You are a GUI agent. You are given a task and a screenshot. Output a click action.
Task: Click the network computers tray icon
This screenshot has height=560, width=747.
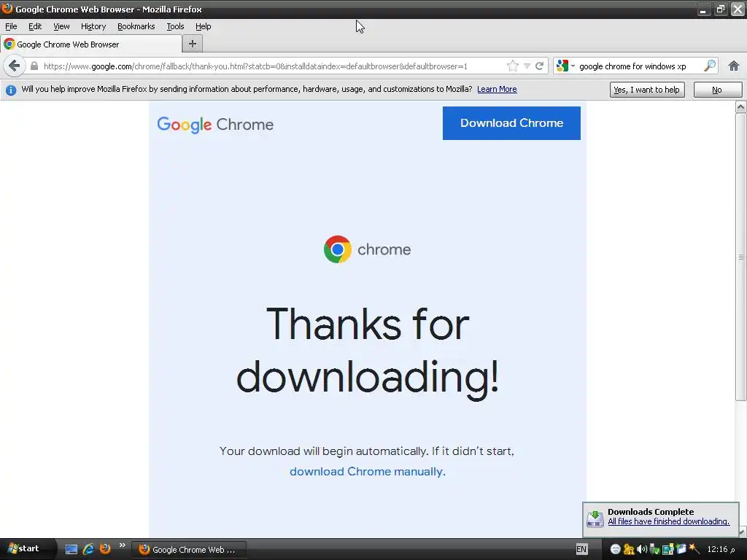click(668, 550)
